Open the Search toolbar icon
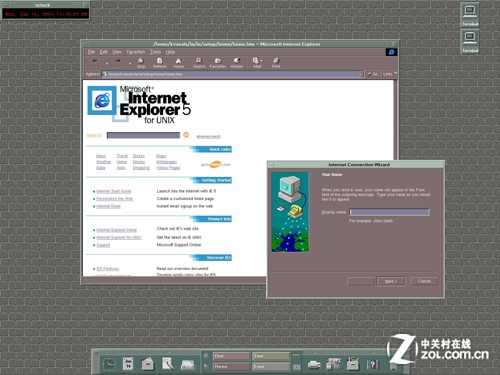 pyautogui.click(x=199, y=62)
